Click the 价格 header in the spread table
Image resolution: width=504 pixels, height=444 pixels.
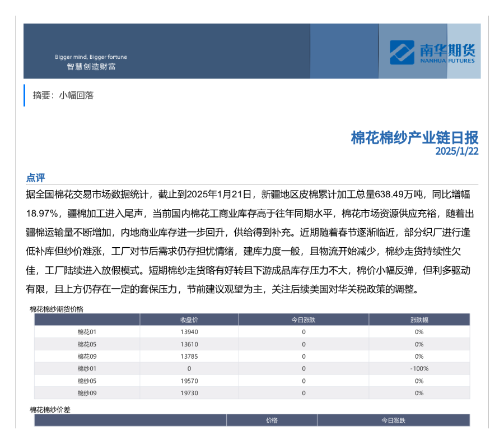pyautogui.click(x=272, y=420)
